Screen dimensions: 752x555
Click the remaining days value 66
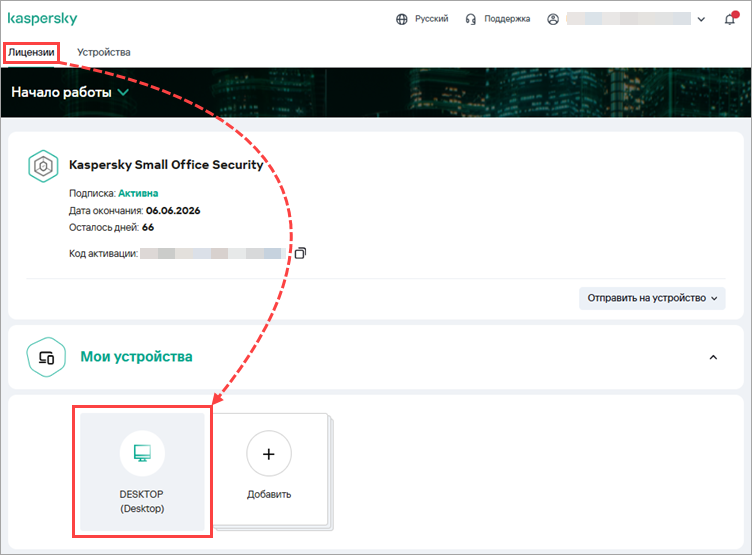148,227
